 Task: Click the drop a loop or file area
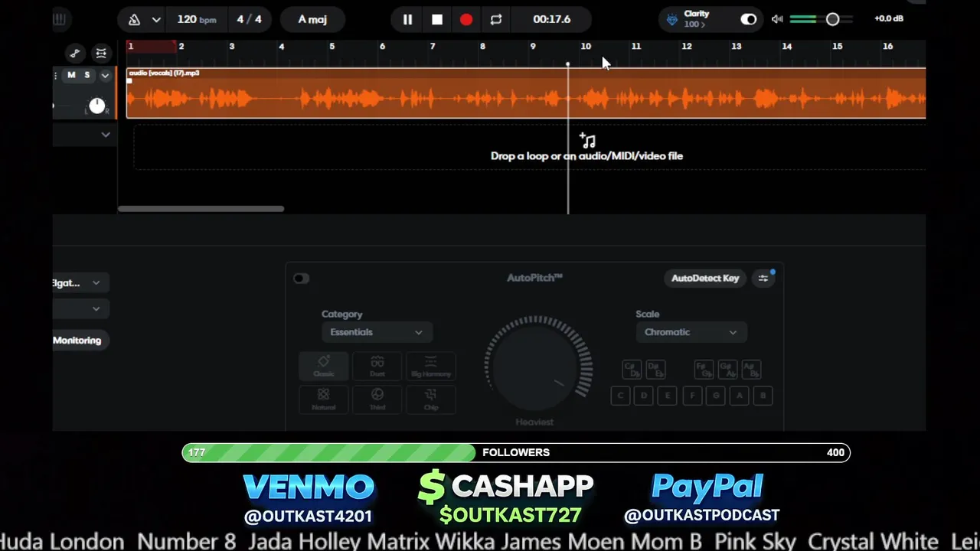530,147
